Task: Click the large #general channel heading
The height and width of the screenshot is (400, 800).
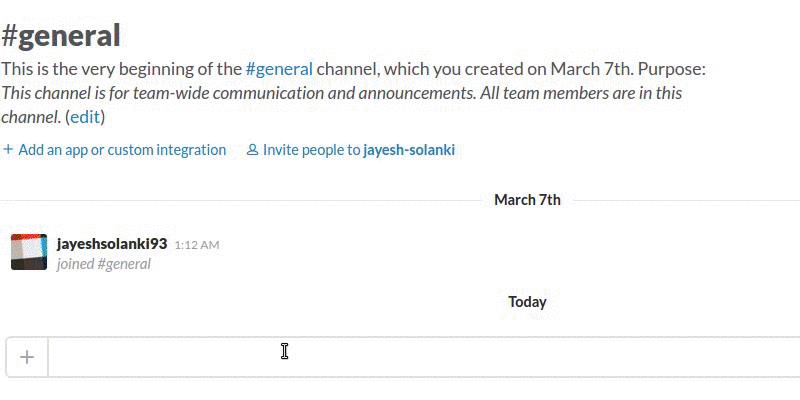Action: point(61,36)
